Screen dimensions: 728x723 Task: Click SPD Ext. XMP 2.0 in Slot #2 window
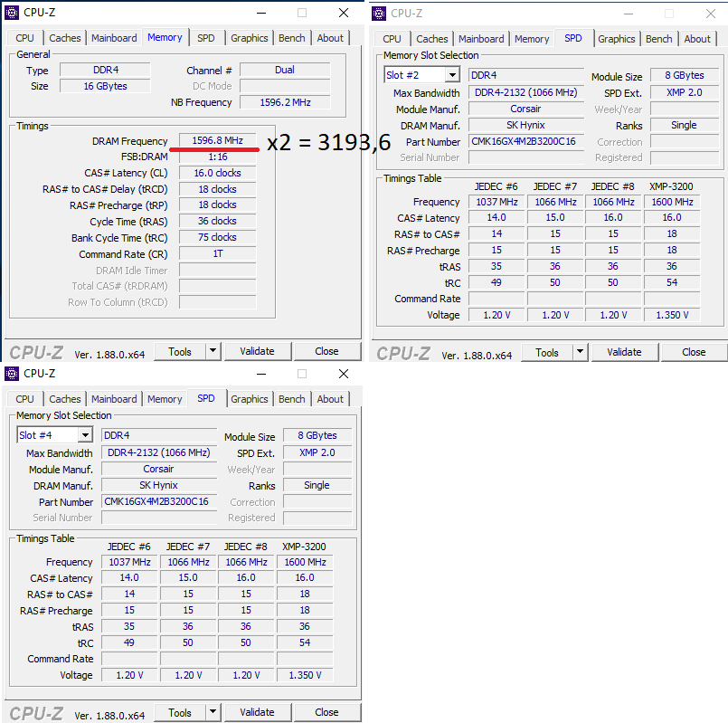(685, 92)
